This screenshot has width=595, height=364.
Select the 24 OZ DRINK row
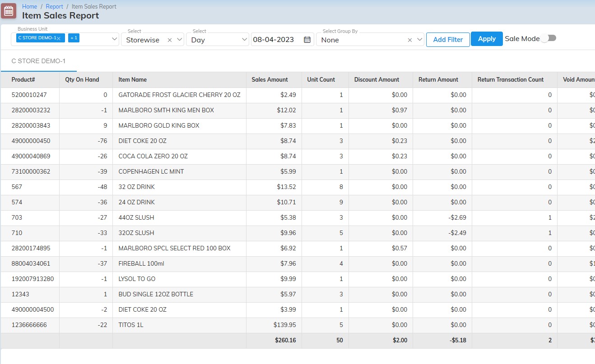pos(297,203)
